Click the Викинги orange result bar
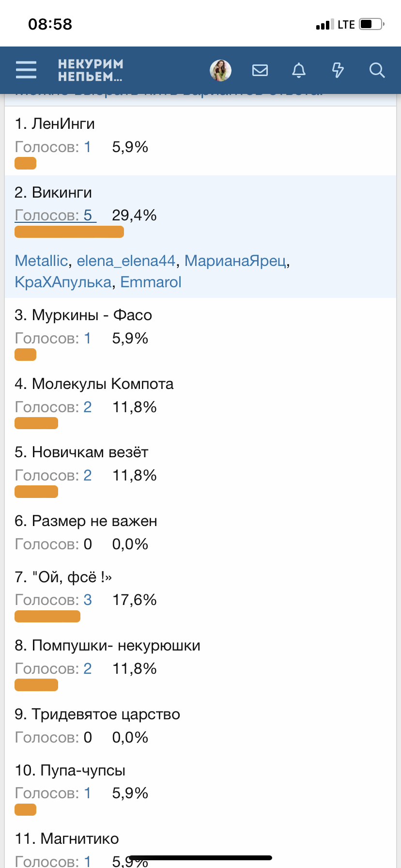401x868 pixels. point(69,232)
